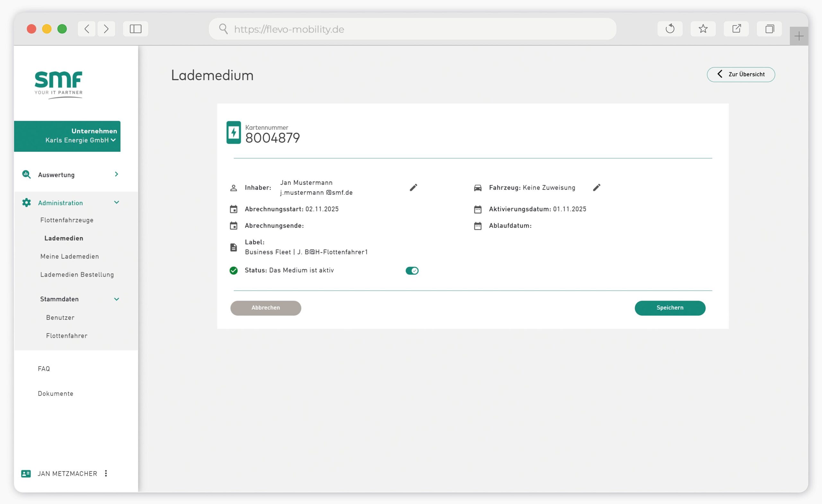Click the green status check icon

tap(233, 270)
